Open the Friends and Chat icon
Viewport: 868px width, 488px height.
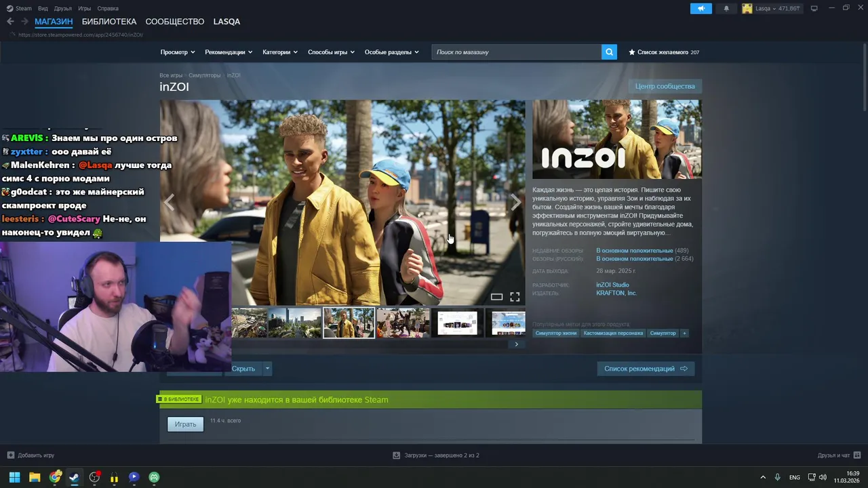point(857,455)
